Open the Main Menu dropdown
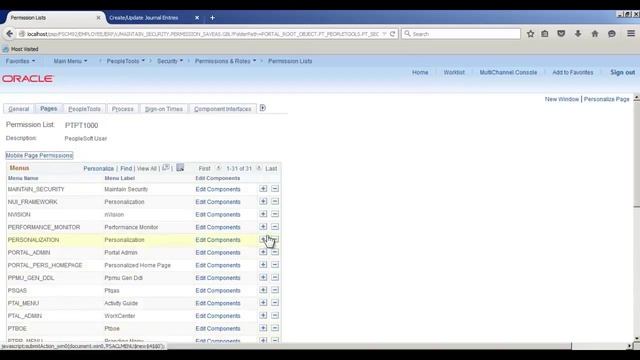 70,61
